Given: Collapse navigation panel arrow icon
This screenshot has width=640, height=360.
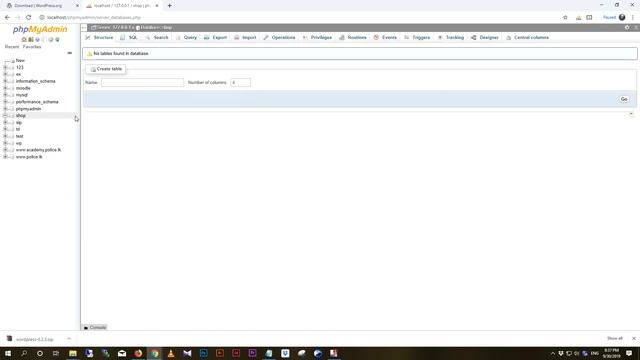Looking at the screenshot, I should (x=84, y=27).
